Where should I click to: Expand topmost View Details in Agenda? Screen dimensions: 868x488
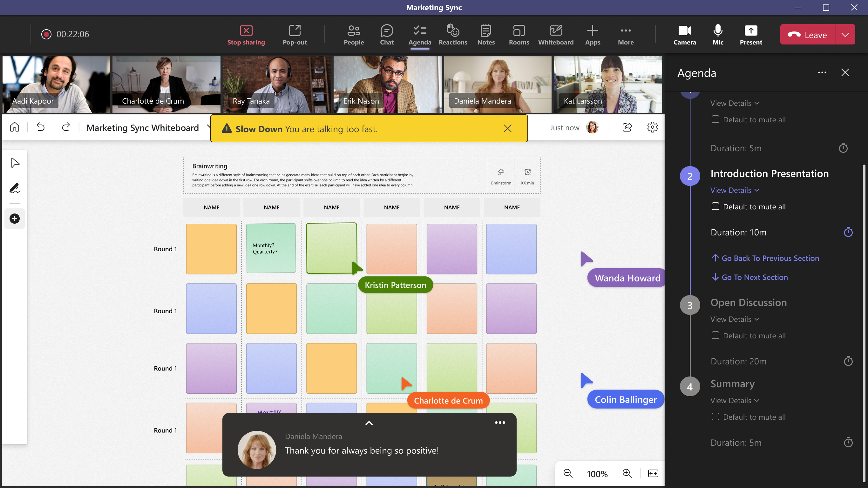pyautogui.click(x=735, y=103)
